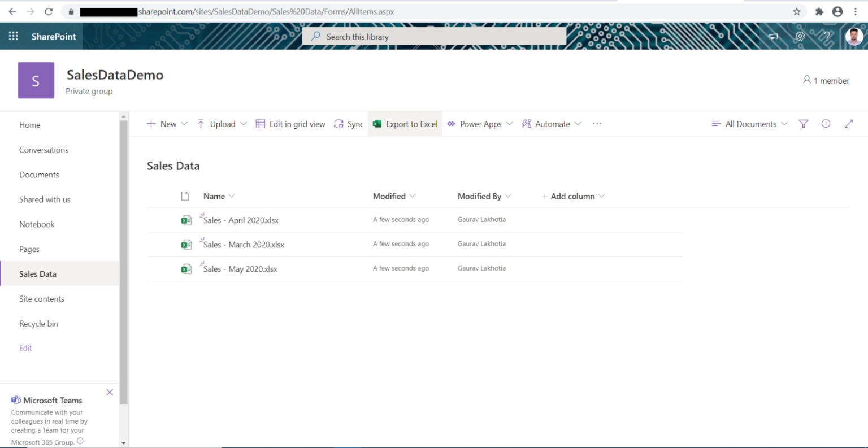Go to Recycle bin in sidebar

pos(38,324)
